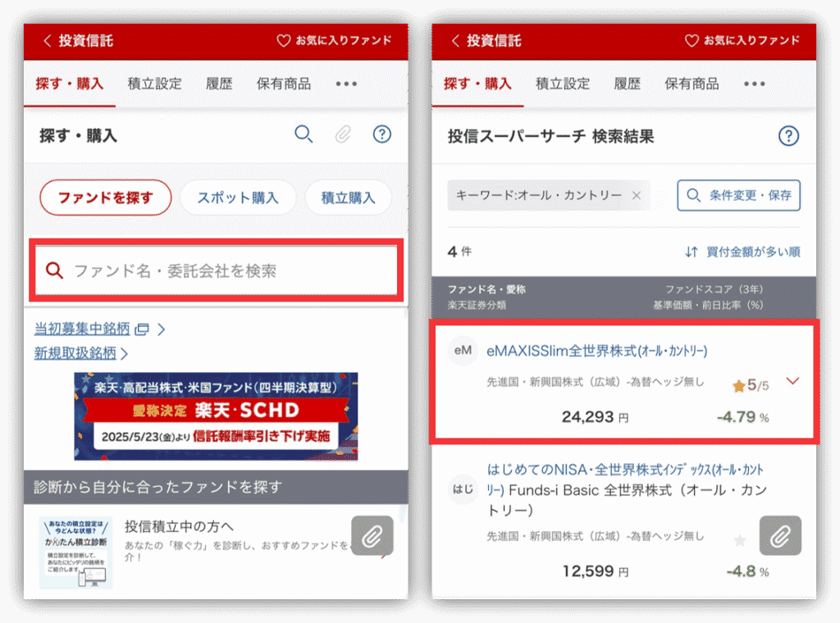Image resolution: width=840 pixels, height=623 pixels.
Task: Expand eMAXIS Slim fund details chevron
Action: point(793,381)
